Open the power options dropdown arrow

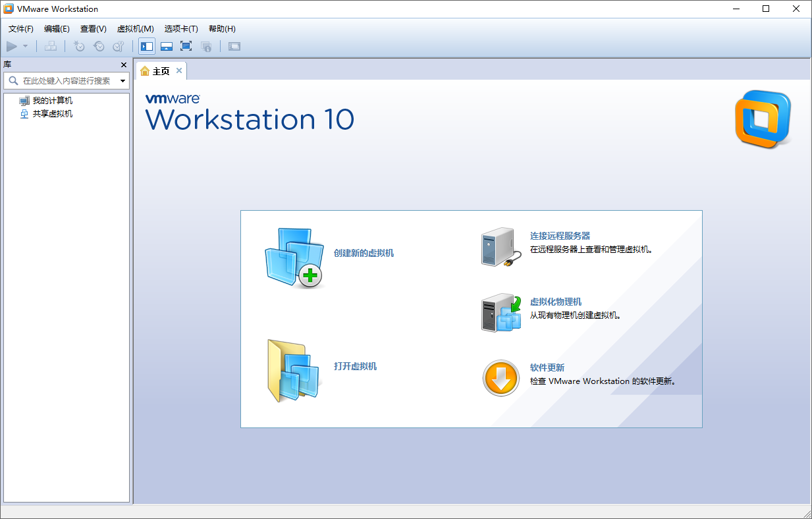[24, 46]
